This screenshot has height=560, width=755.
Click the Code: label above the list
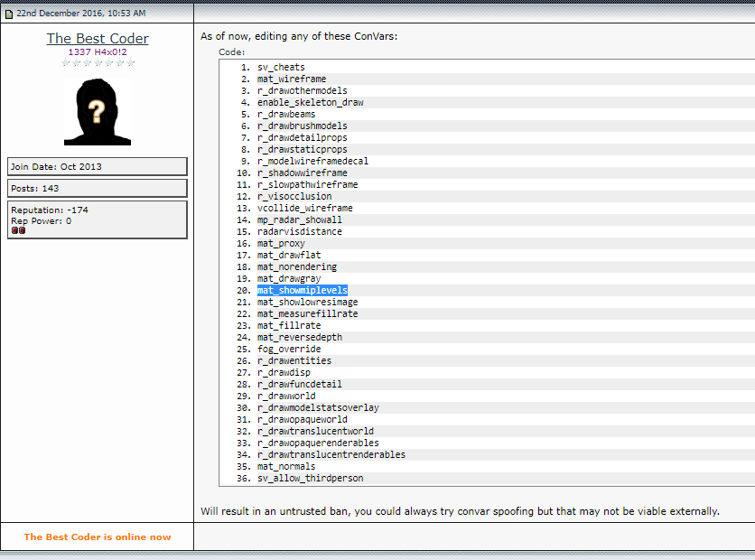[231, 52]
